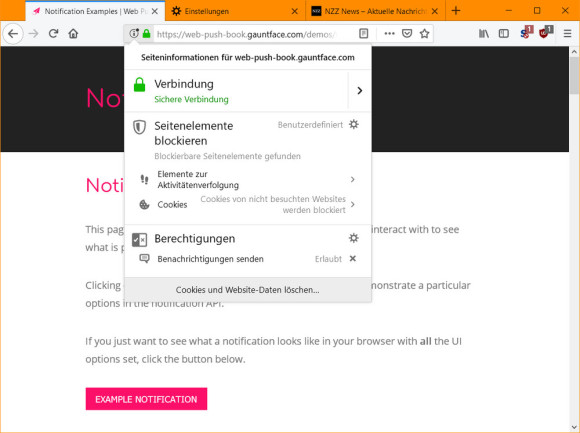Expand the Cookies blocking details

pyautogui.click(x=248, y=204)
